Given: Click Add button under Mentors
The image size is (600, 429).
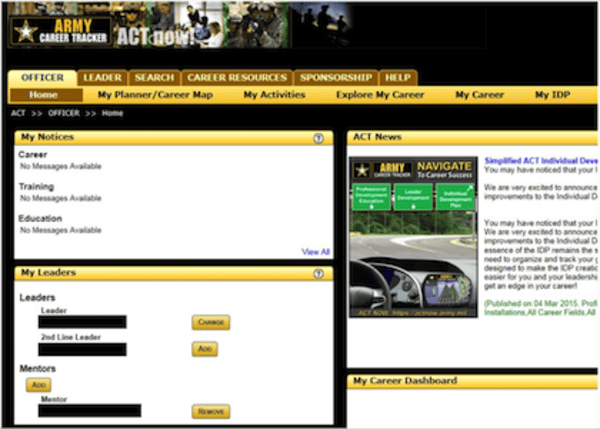Looking at the screenshot, I should 39,385.
